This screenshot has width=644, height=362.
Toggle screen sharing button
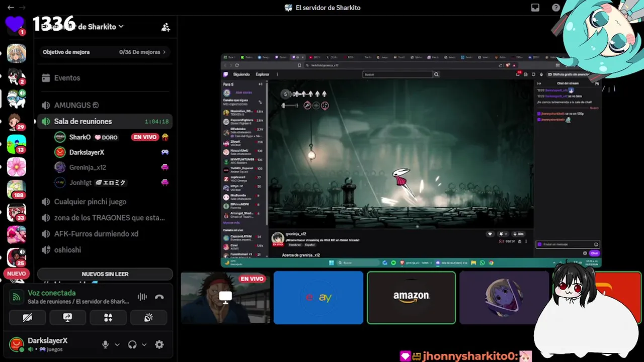[x=67, y=318]
